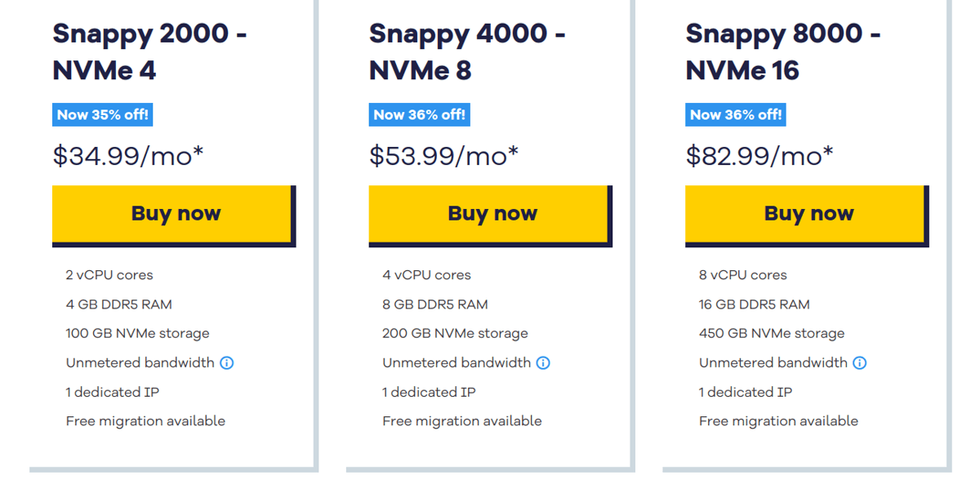Screen dimensions: 980x480
Task: Click Buy now for Snappy 4000
Action: (491, 213)
